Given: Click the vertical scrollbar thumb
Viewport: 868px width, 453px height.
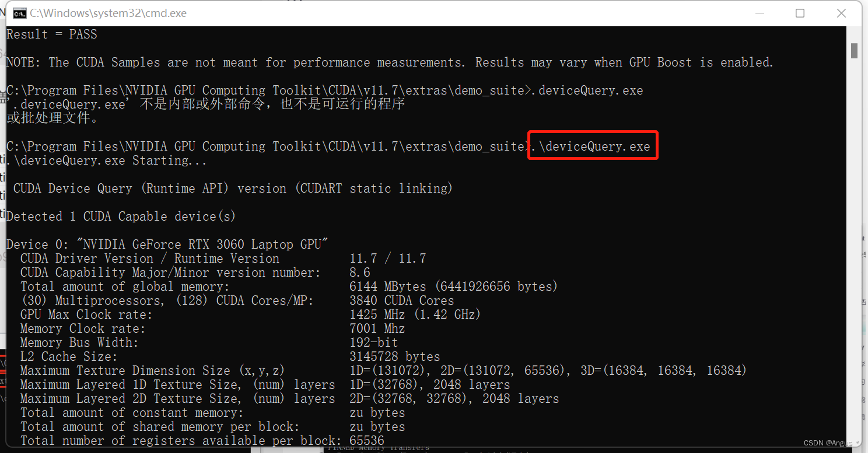Looking at the screenshot, I should (x=854, y=51).
